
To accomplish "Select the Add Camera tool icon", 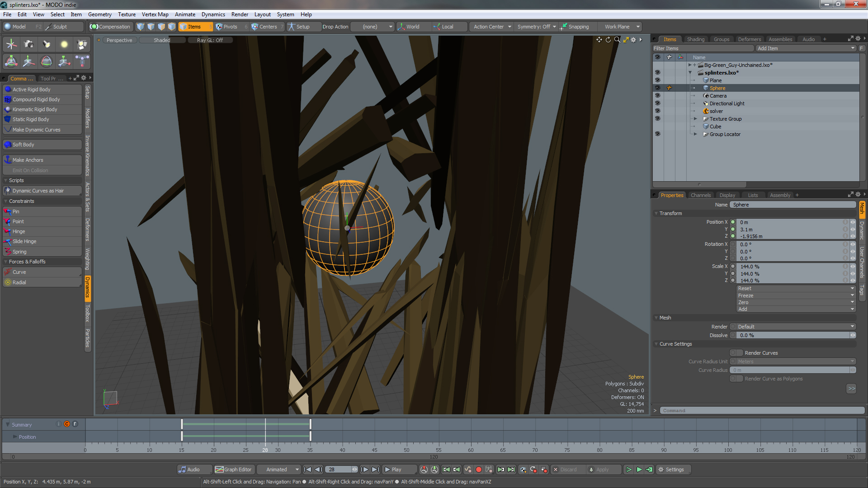I will click(29, 44).
